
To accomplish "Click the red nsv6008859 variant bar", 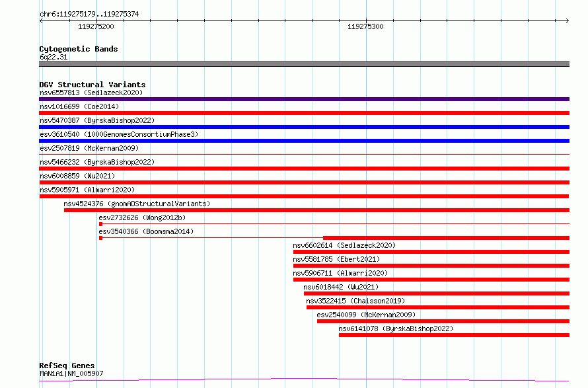I will point(304,182).
